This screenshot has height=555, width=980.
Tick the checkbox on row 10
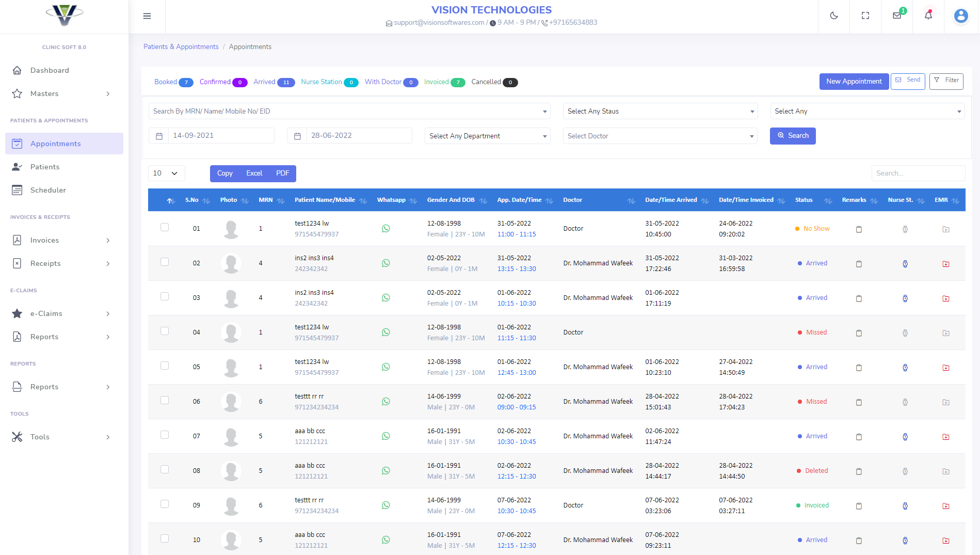165,538
